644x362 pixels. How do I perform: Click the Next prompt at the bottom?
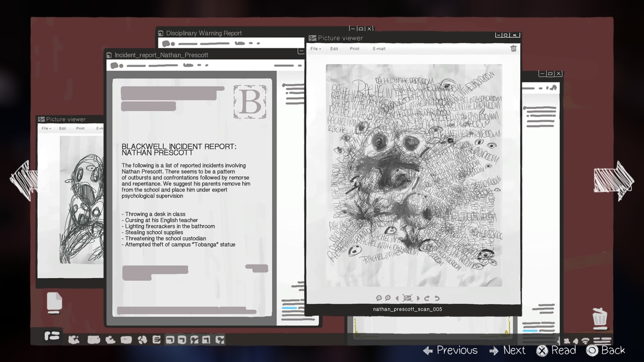pos(507,350)
